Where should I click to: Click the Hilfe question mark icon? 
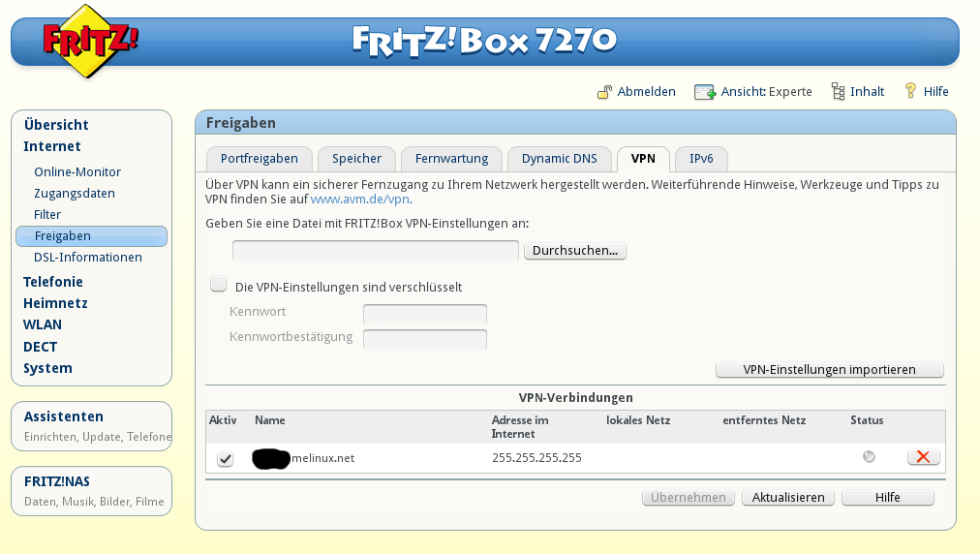click(x=910, y=91)
